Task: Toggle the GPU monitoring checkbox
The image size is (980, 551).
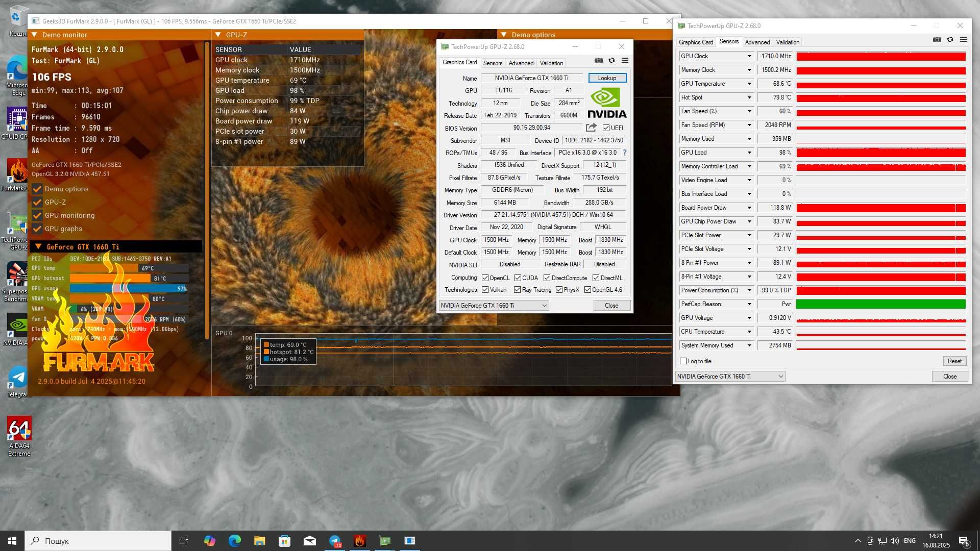Action: (x=37, y=215)
